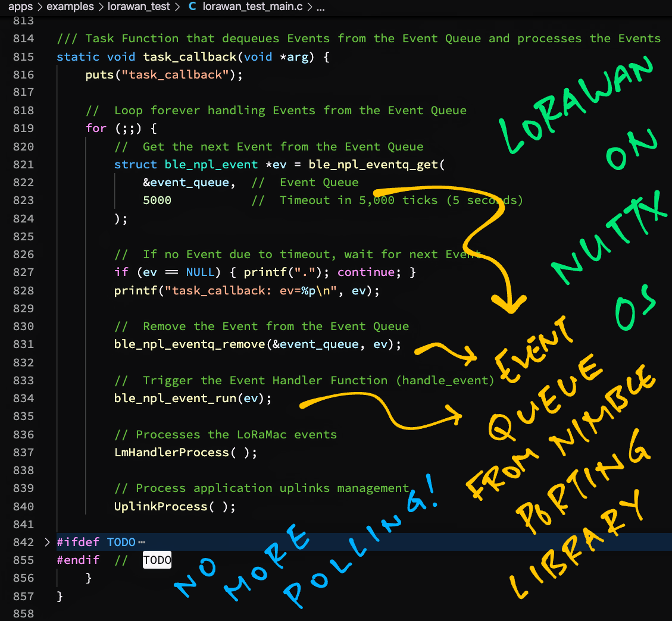This screenshot has height=621, width=672.
Task: Select examples in the breadcrumb bar
Action: point(70,7)
